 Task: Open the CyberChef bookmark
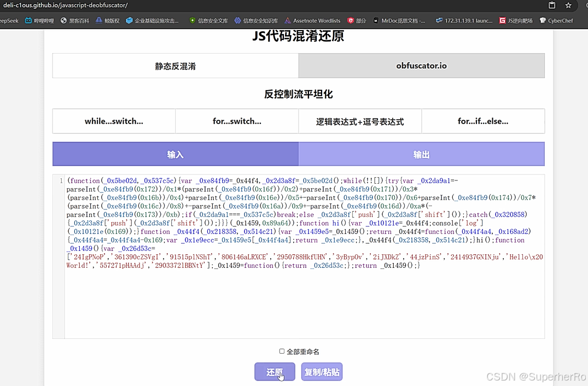[556, 21]
